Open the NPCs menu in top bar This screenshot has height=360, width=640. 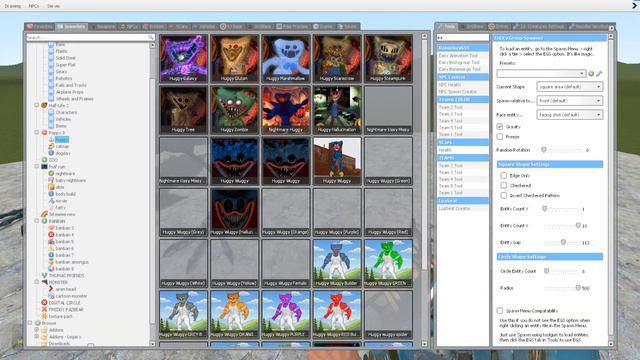[34, 6]
